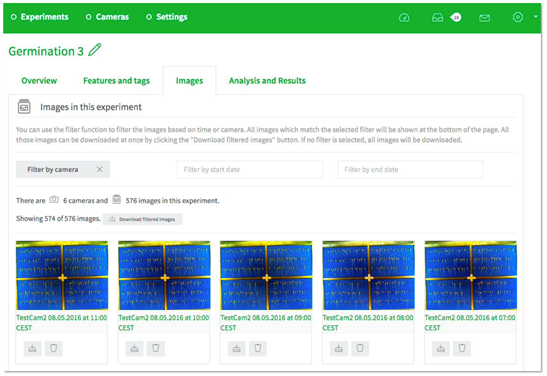
Task: Open the TestCam2 08:00 thumbnail image
Action: (x=368, y=275)
